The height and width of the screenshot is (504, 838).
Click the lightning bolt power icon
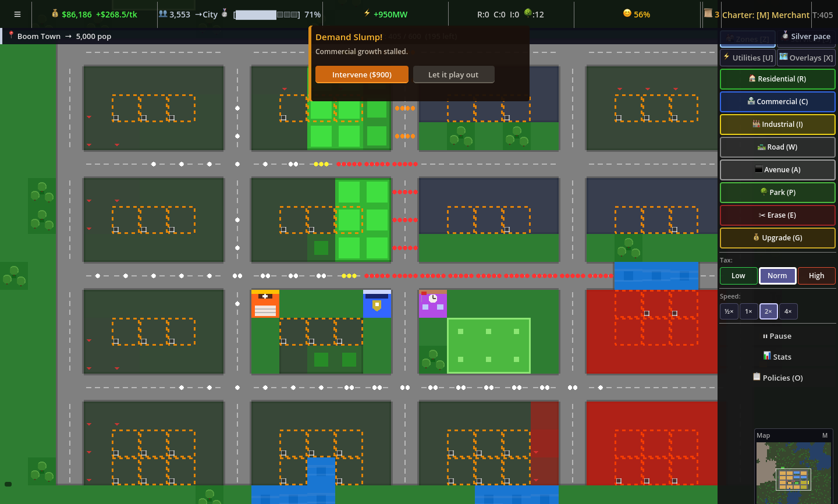[367, 13]
